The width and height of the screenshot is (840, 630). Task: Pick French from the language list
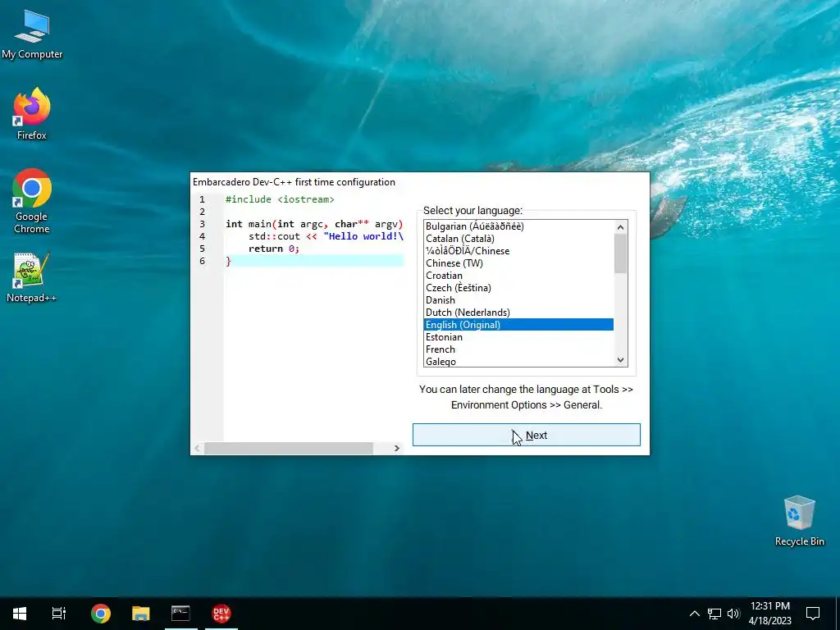(x=518, y=349)
